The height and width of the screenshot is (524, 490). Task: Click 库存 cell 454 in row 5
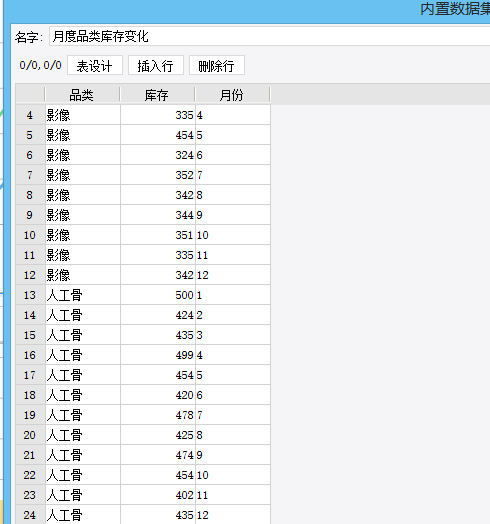[x=158, y=135]
